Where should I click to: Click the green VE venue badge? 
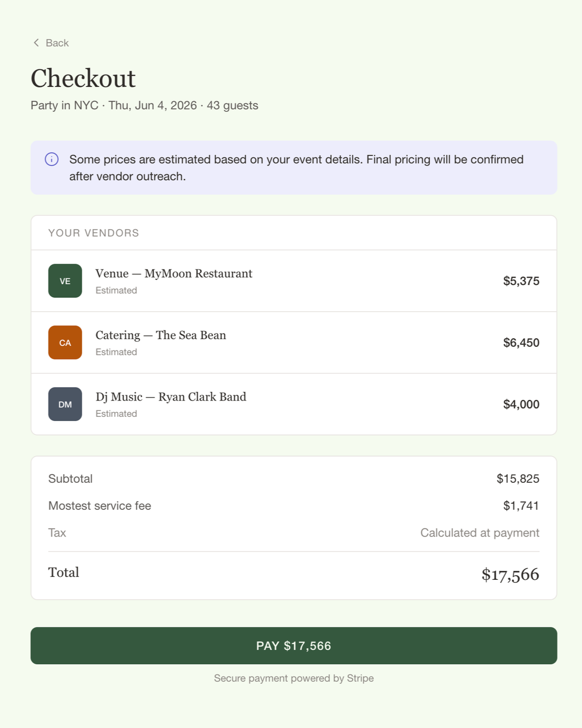tap(65, 281)
